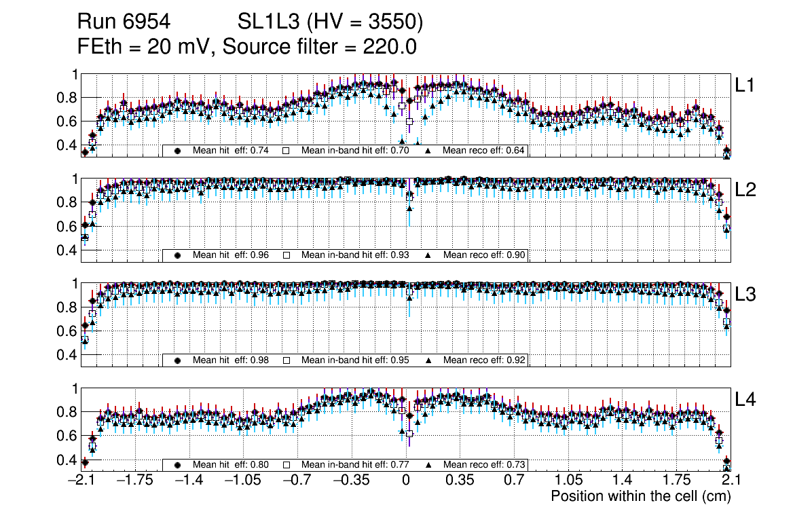Click the 'Mean hit eff: 0.74' legend text

(231, 151)
